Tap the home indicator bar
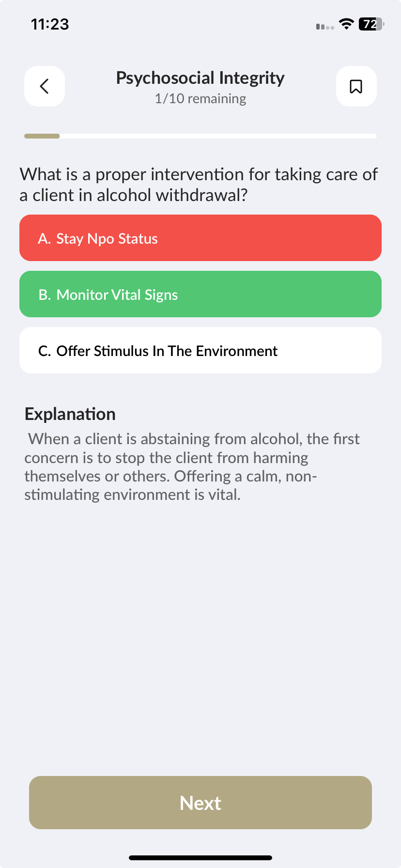Viewport: 401px width, 868px height. (x=200, y=857)
